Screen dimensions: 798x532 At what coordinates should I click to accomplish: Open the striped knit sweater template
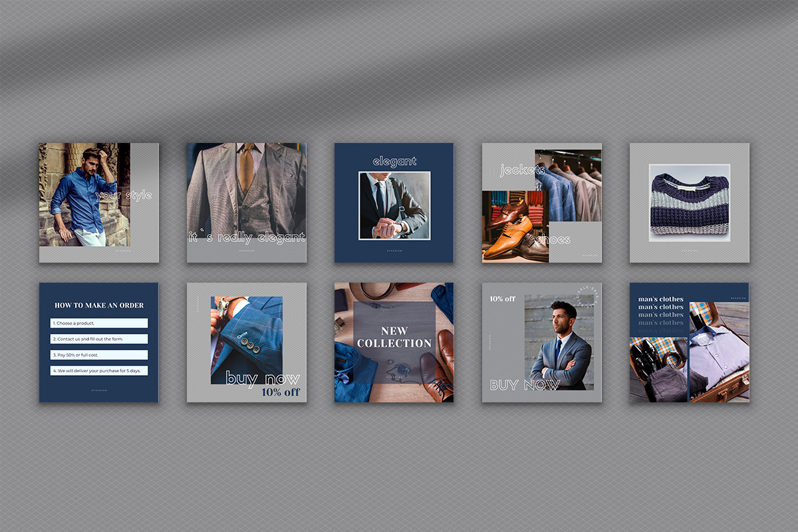tap(689, 203)
